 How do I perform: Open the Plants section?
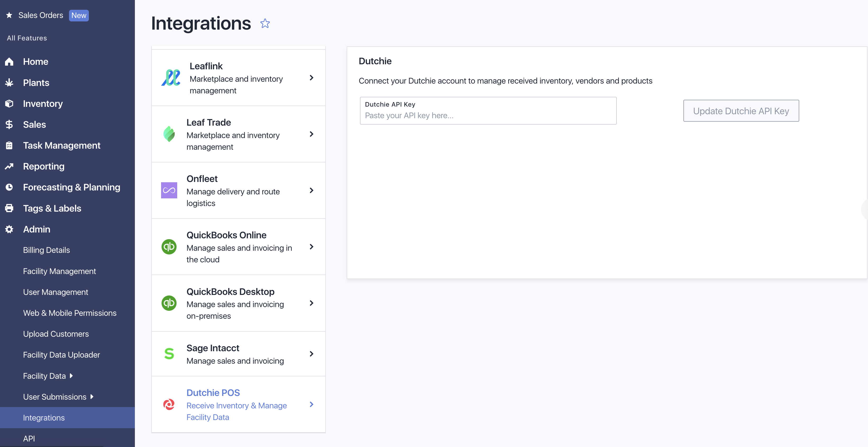pyautogui.click(x=36, y=83)
